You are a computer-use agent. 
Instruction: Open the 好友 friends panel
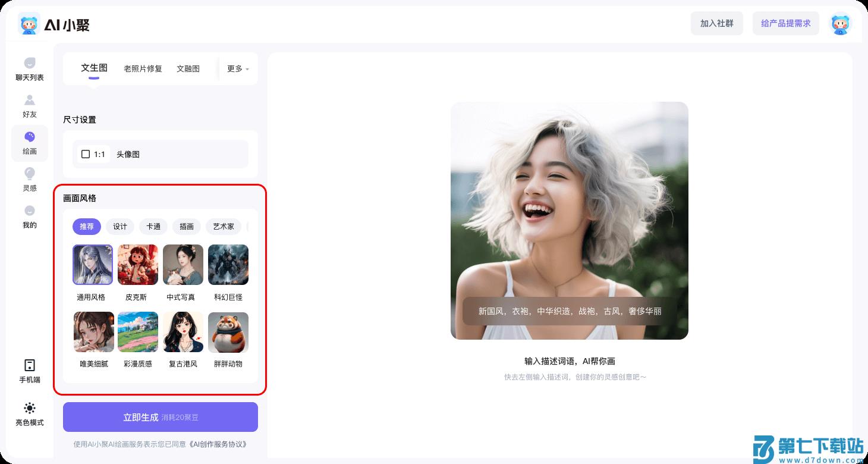pos(29,105)
